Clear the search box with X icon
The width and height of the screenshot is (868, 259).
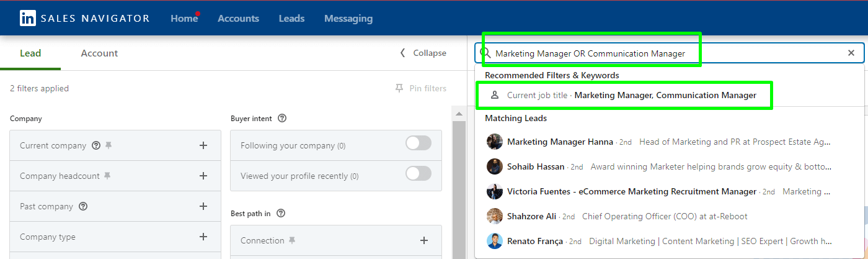[x=851, y=53]
